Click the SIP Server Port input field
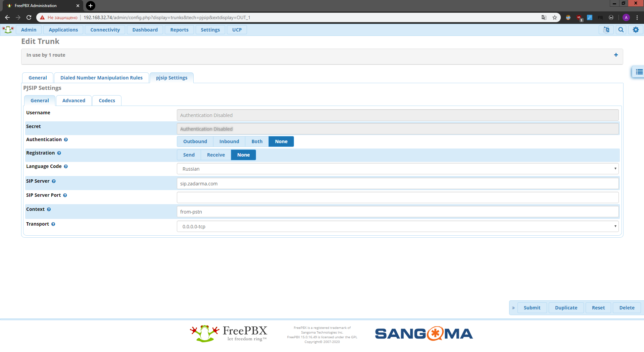Viewport: 644px width, 352px height. pos(397,197)
